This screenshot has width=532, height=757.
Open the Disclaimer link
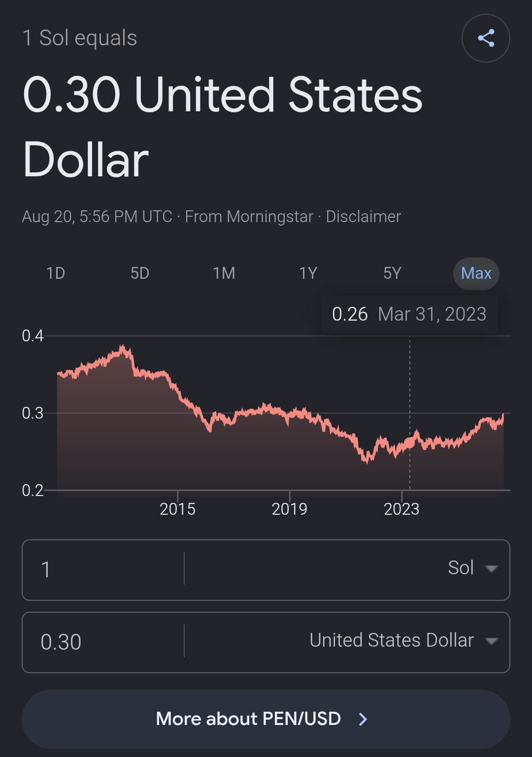[363, 217]
